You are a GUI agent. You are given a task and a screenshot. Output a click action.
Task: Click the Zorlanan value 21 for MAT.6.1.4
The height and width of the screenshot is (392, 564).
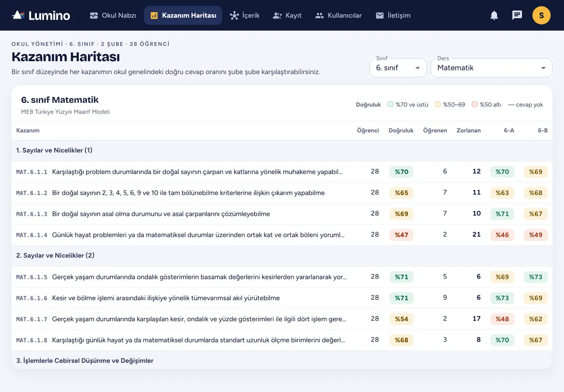coord(476,234)
